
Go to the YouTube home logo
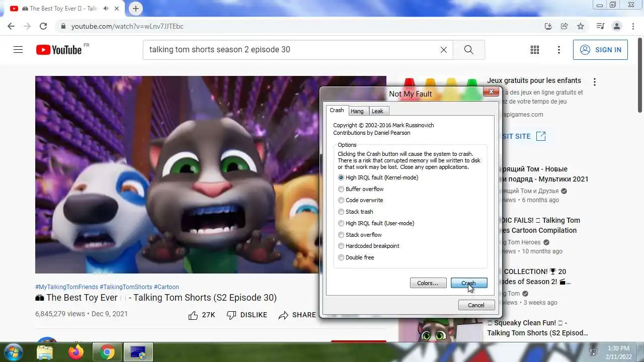point(59,50)
